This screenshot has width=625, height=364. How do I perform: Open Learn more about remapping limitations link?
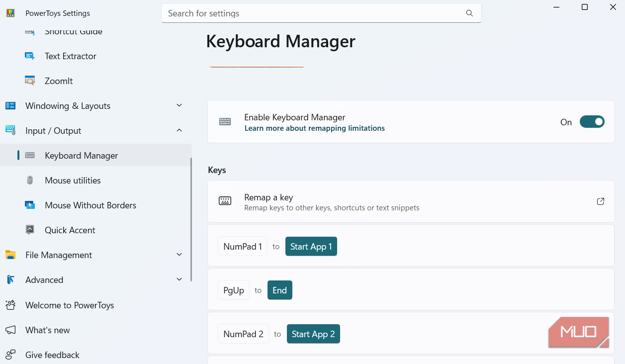click(x=315, y=128)
